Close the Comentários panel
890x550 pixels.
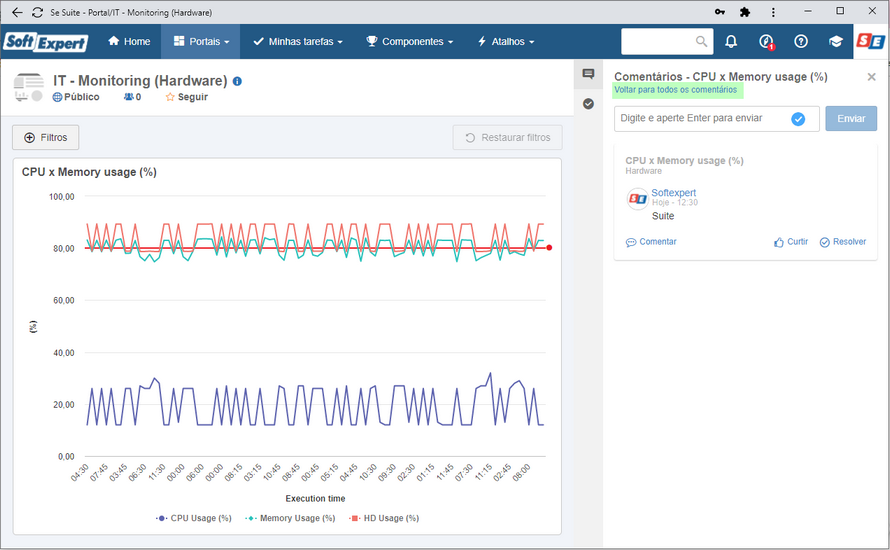point(871,77)
